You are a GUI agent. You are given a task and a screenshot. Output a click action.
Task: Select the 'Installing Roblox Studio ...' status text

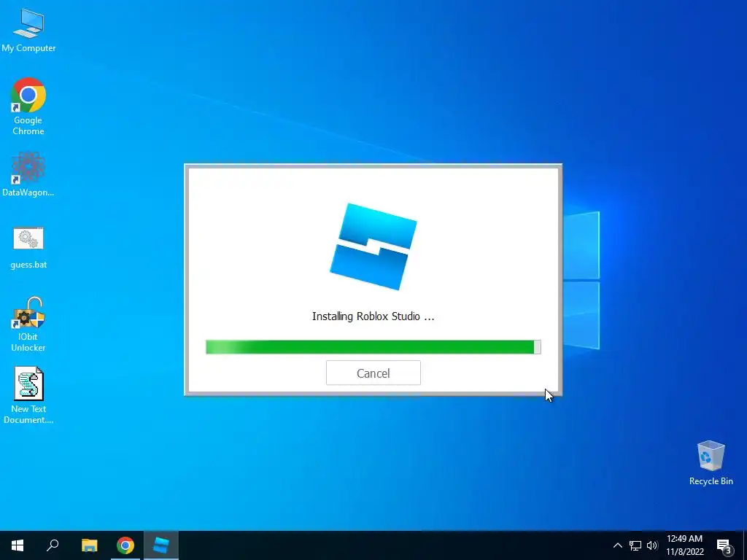[x=373, y=316]
